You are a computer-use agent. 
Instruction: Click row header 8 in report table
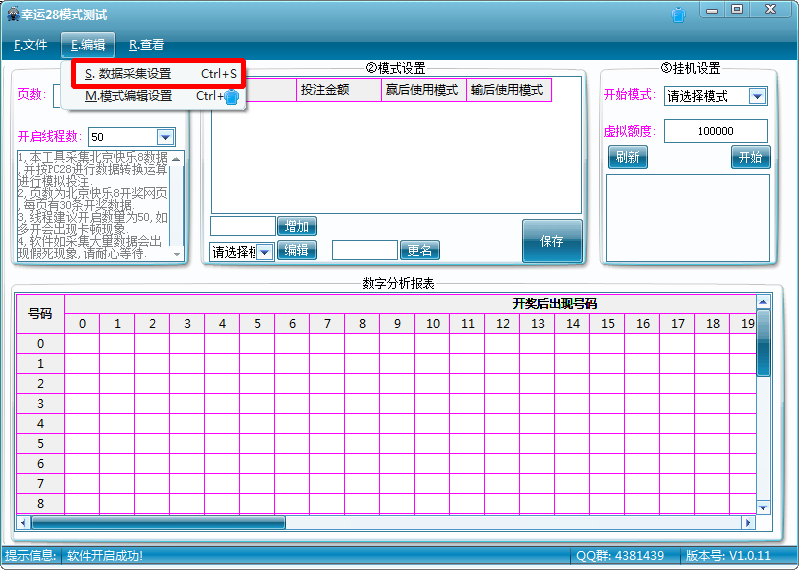pos(40,504)
